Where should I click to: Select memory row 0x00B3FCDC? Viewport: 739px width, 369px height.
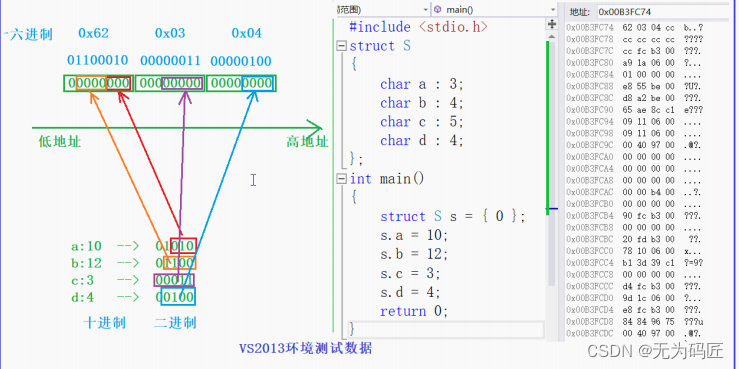[635, 334]
